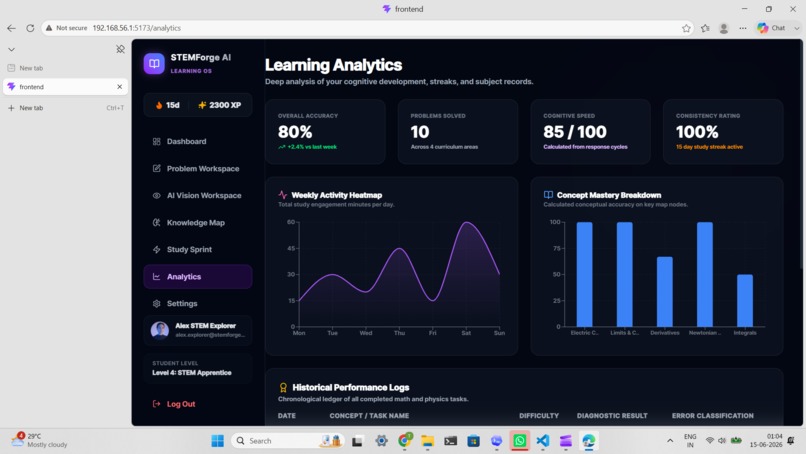Open Settings in the sidebar

pyautogui.click(x=198, y=303)
